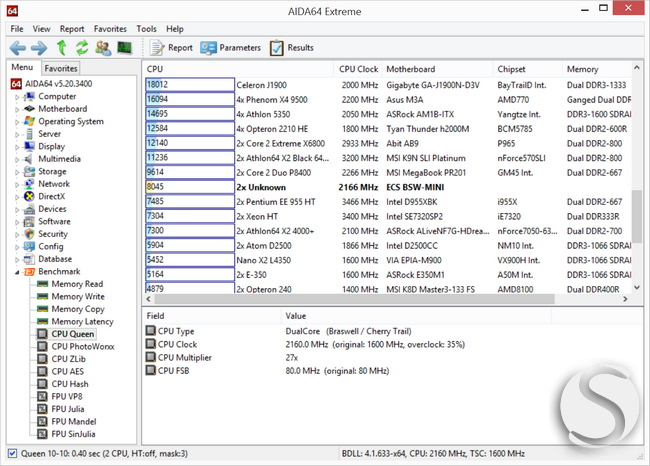Toggle the checkbox in the status bar

13,453
